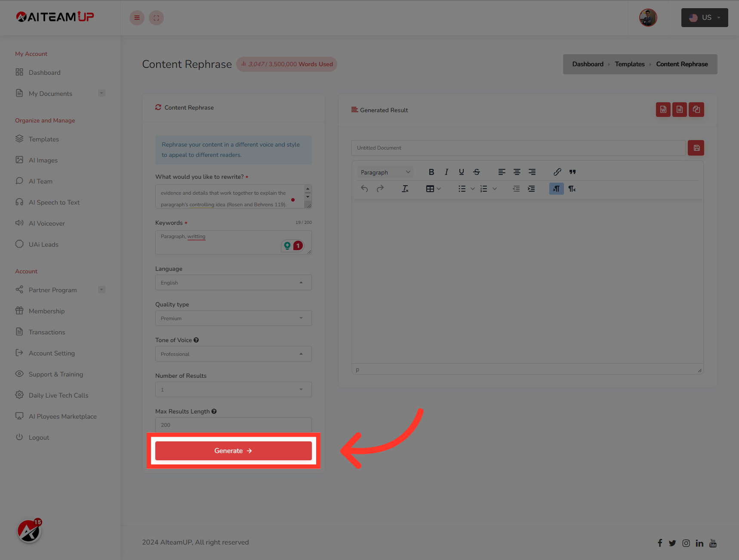
Task: Click the Untitled Document title field
Action: (x=518, y=148)
